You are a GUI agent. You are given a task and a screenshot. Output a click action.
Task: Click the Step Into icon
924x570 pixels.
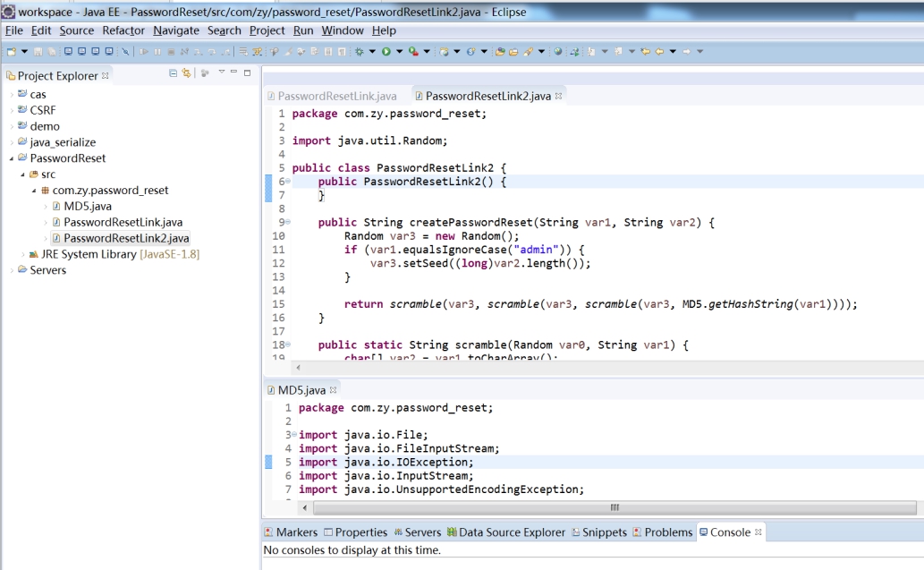click(198, 52)
